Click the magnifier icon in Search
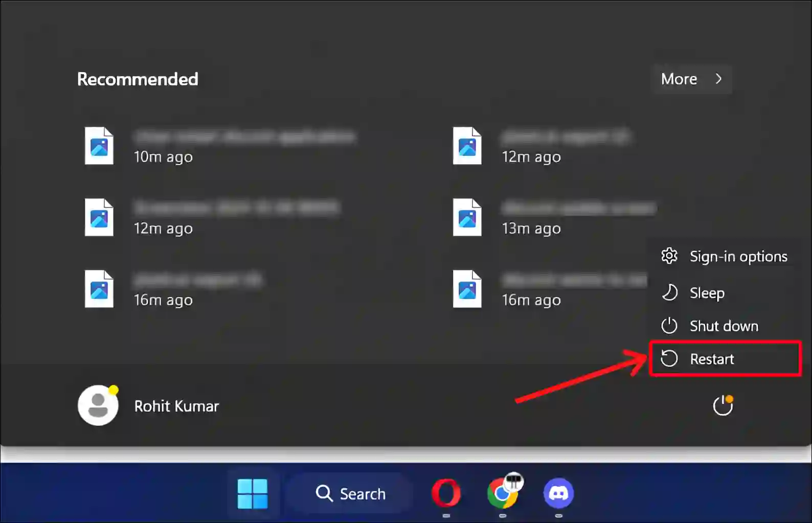The image size is (812, 523). click(x=324, y=493)
